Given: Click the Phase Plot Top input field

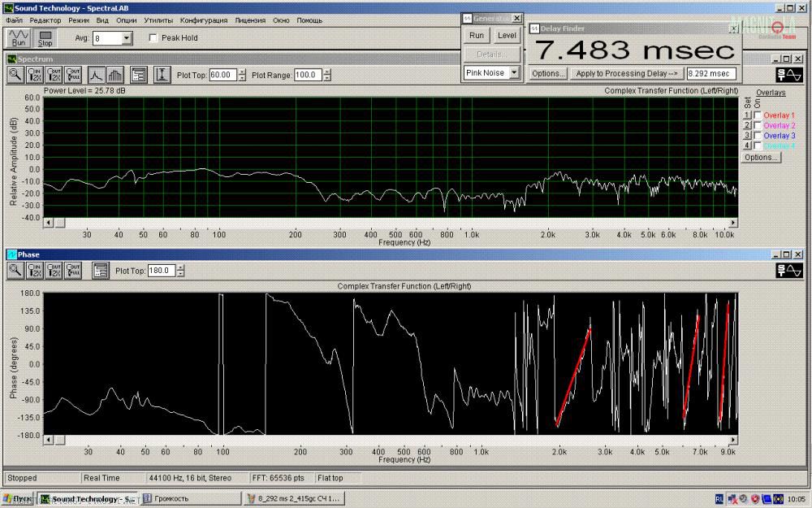Looking at the screenshot, I should 162,270.
